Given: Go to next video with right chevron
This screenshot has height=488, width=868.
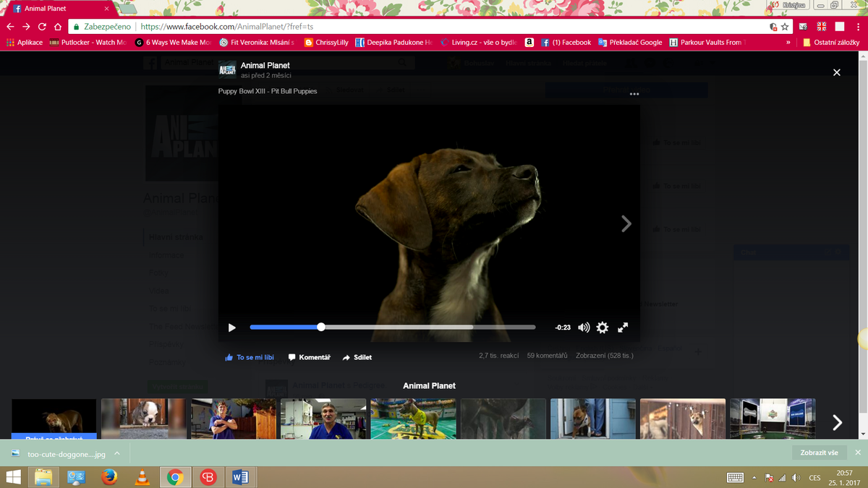Looking at the screenshot, I should tap(626, 224).
